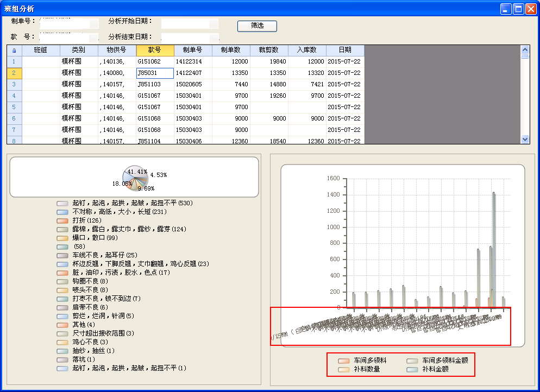Select row 5 by its row header
The width and height of the screenshot is (540, 392).
[14, 107]
